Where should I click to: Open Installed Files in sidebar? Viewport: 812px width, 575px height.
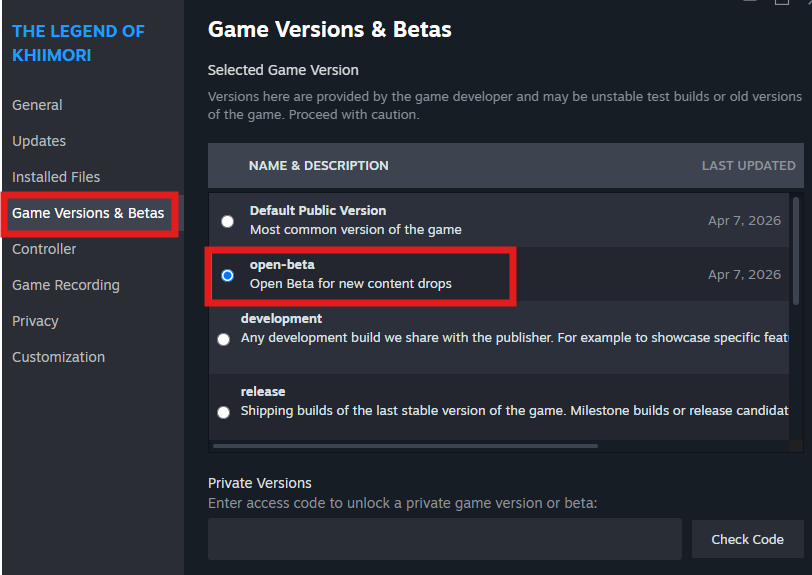(x=56, y=177)
